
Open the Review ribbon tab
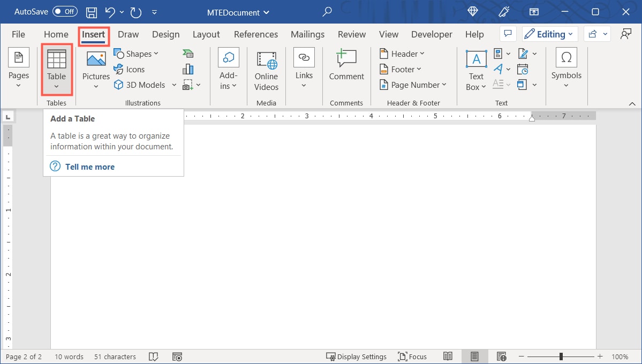point(351,34)
